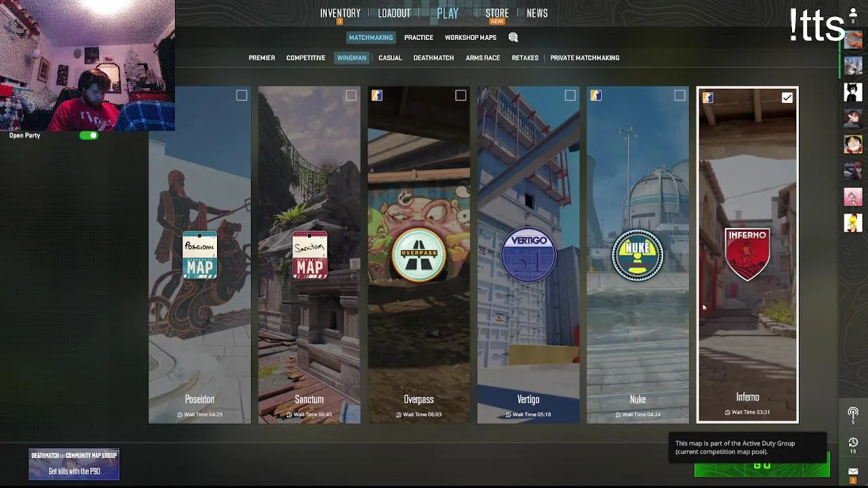Click the Poseidon map name label
The height and width of the screenshot is (488, 868).
199,400
